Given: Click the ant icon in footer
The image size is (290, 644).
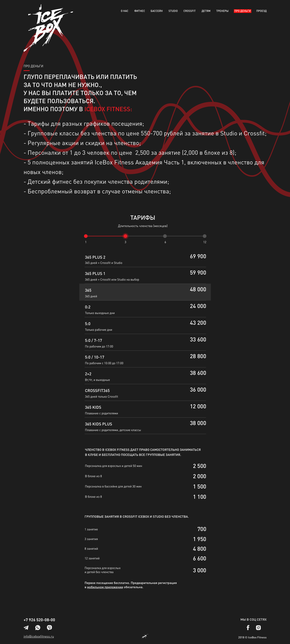Looking at the screenshot, I should pos(145,636).
